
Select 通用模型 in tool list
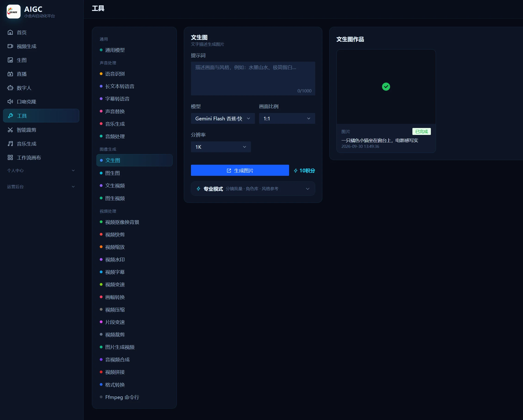134,50
